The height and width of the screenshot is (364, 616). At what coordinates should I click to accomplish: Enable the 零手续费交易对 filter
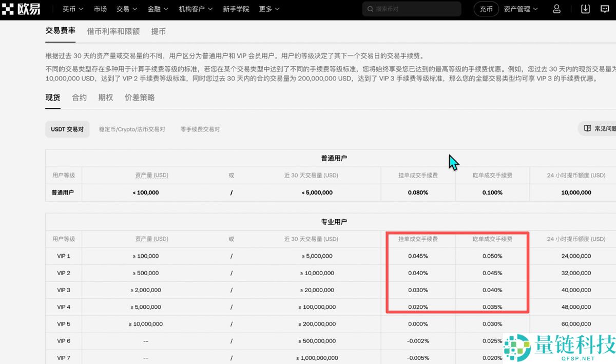click(201, 129)
